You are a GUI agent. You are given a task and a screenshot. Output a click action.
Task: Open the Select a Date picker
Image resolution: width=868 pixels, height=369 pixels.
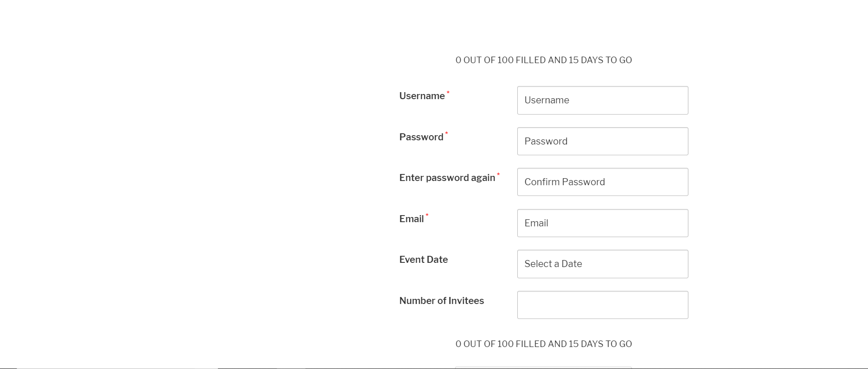pos(602,264)
